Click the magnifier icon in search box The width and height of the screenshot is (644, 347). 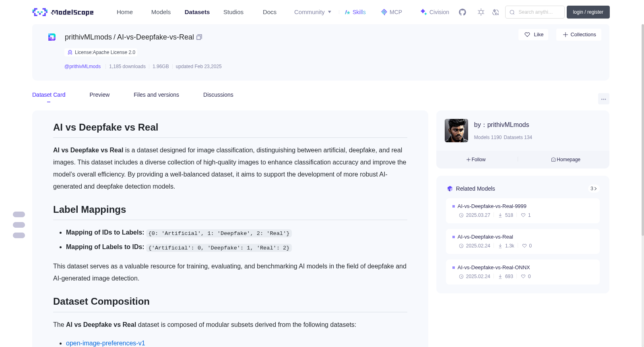[512, 12]
